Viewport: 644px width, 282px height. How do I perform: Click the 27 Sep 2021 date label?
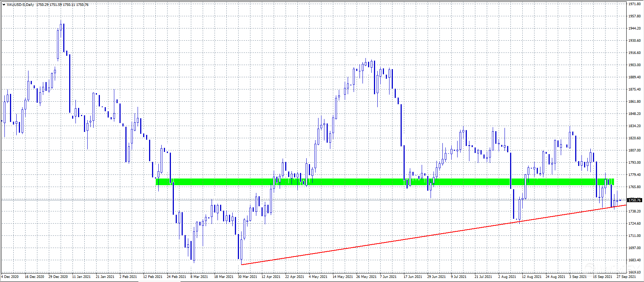(626, 277)
